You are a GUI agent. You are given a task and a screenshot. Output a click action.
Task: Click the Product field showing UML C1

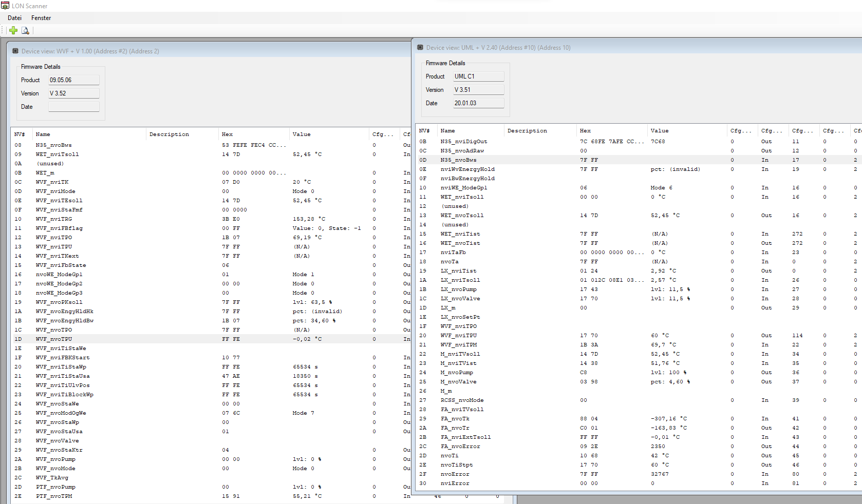[479, 76]
